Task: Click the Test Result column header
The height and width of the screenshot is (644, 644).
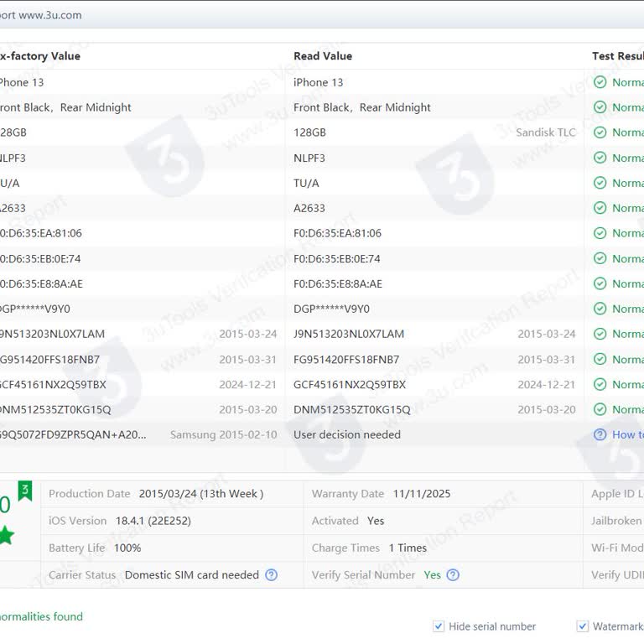Action: (x=617, y=56)
